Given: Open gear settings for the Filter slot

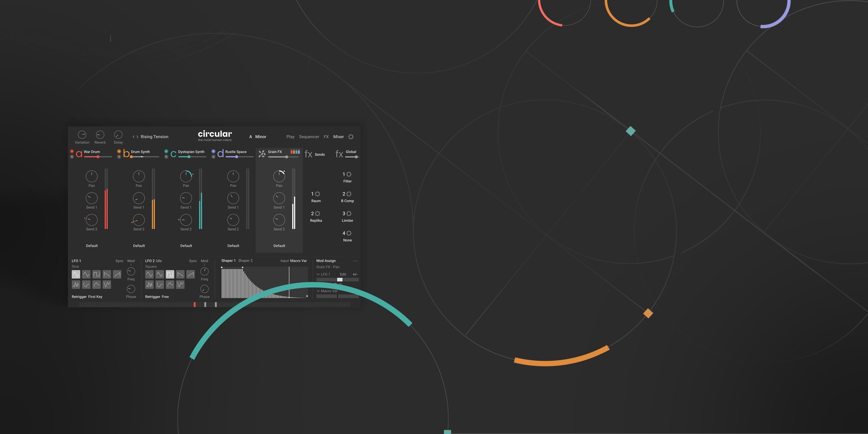Looking at the screenshot, I should point(349,175).
